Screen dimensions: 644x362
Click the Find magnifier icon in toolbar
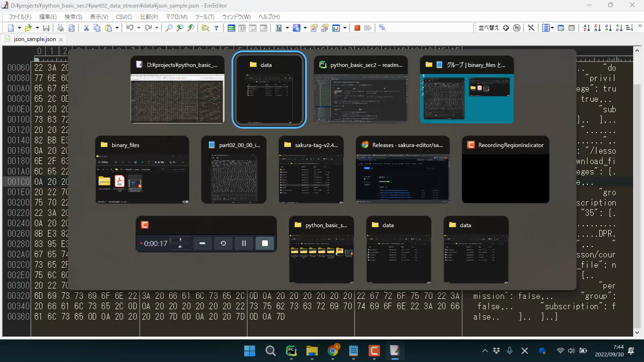pyautogui.click(x=169, y=28)
